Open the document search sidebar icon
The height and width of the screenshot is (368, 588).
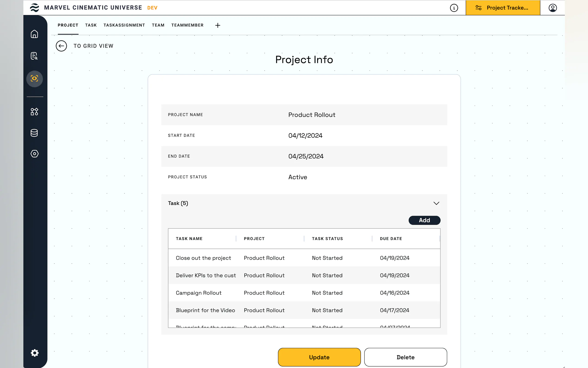(x=34, y=56)
